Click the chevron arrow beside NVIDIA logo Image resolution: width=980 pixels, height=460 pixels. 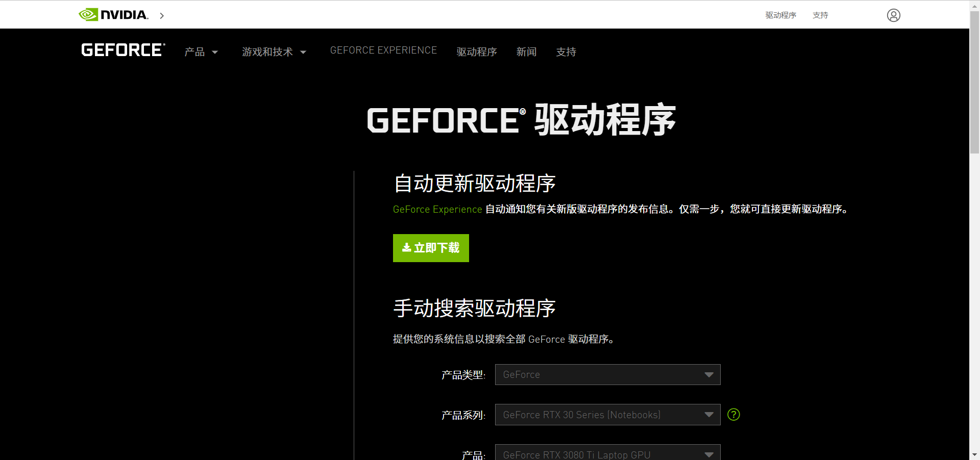point(162,16)
